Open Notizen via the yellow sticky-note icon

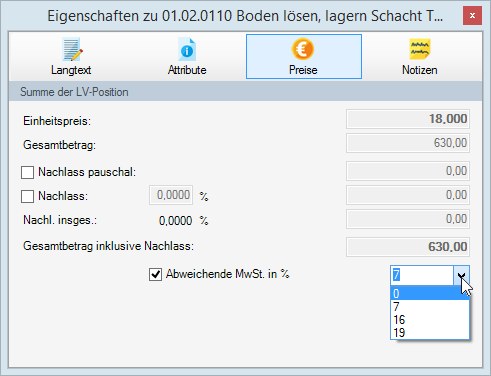point(420,49)
